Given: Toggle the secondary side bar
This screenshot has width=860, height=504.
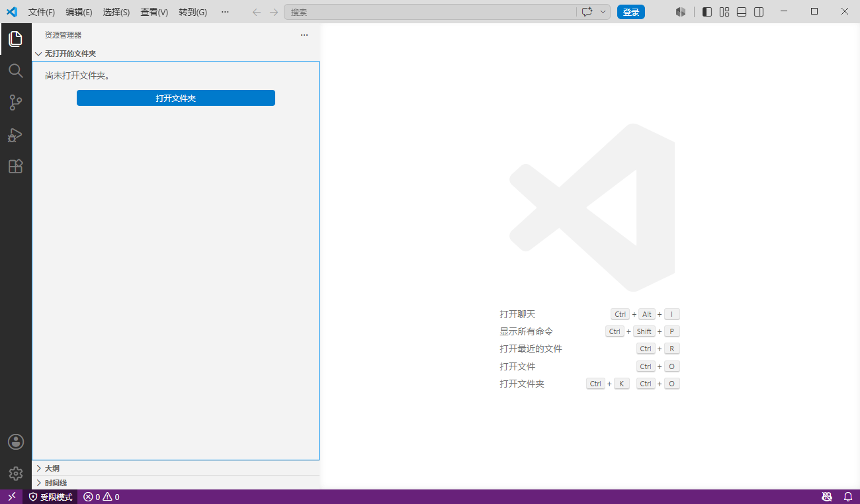Looking at the screenshot, I should [759, 12].
